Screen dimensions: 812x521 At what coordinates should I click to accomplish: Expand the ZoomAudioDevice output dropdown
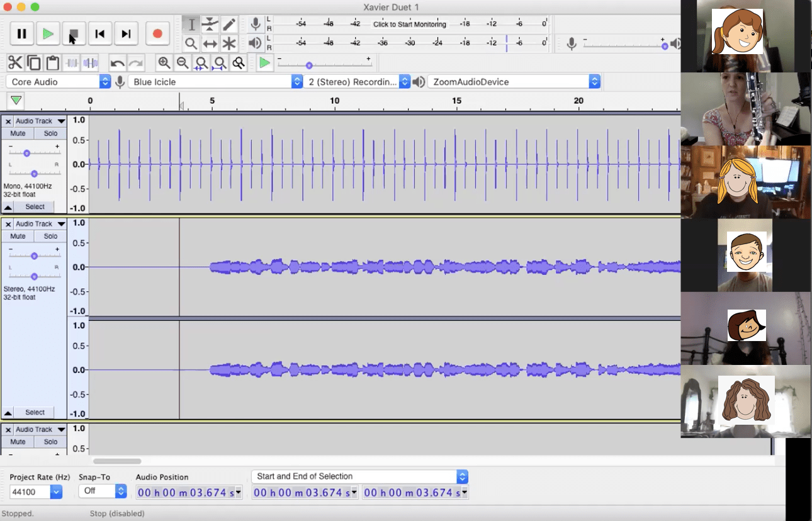pos(513,82)
